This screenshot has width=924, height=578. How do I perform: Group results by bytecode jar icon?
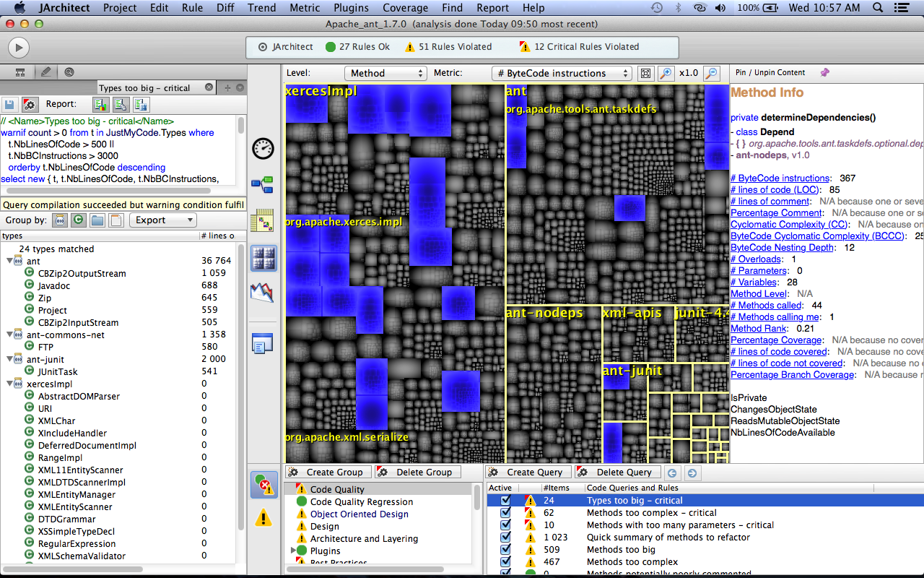click(x=60, y=220)
